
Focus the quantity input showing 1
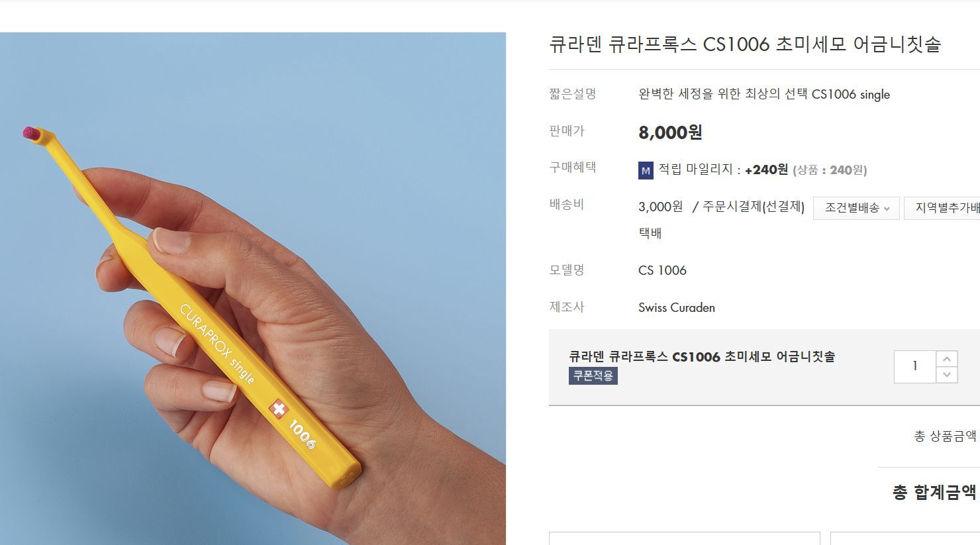[915, 367]
